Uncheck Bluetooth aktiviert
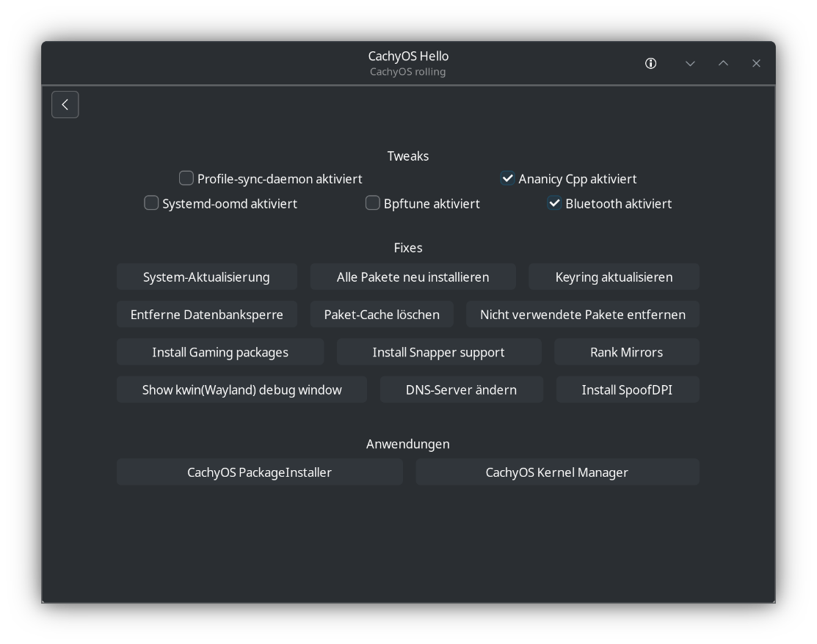 point(554,203)
